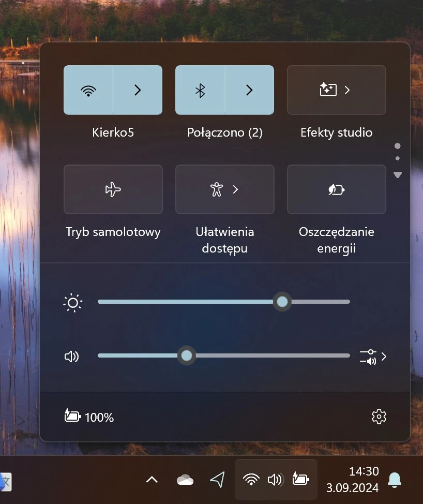Screen dimensions: 423x504
Task: Toggle Bluetooth using the Bluetooth icon
Action: pos(200,90)
